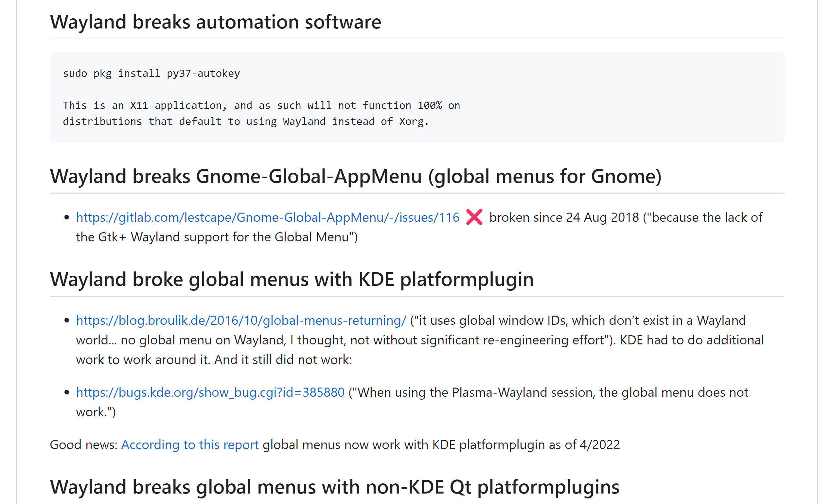The height and width of the screenshot is (504, 833).
Task: Follow the "According to this report" link
Action: (x=190, y=445)
